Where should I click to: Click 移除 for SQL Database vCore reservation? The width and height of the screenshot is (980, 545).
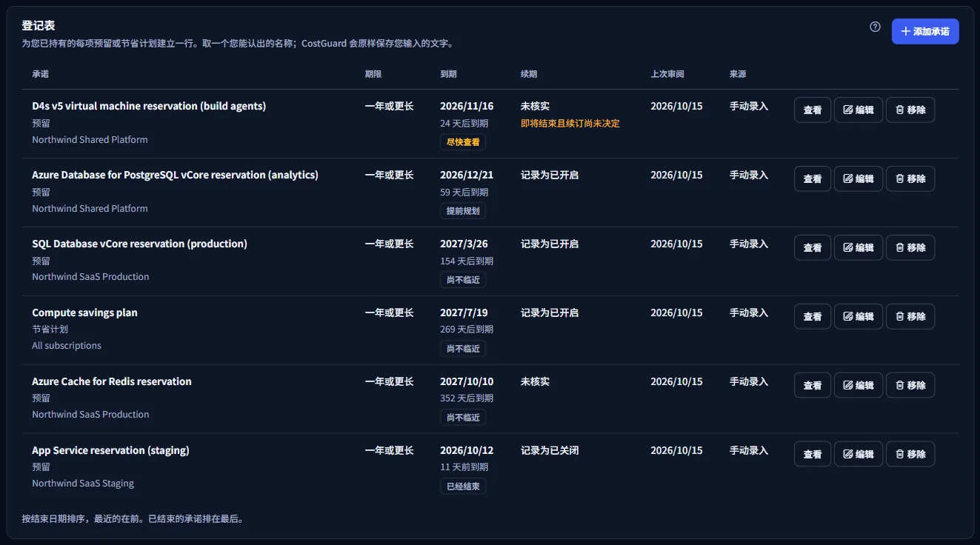tap(910, 247)
